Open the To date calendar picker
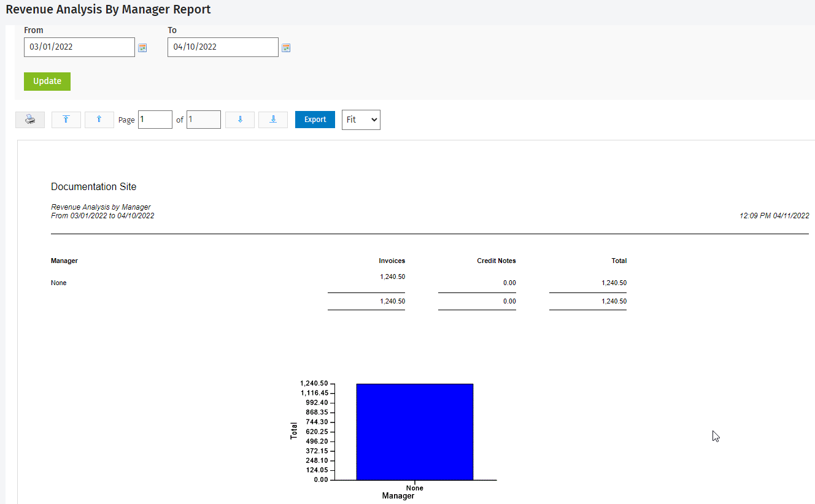The width and height of the screenshot is (815, 504). coord(286,48)
